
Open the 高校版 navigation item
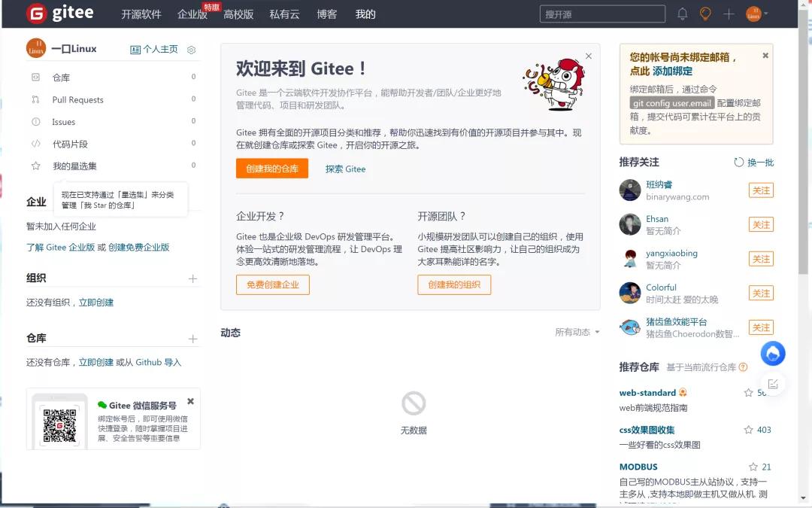point(238,14)
